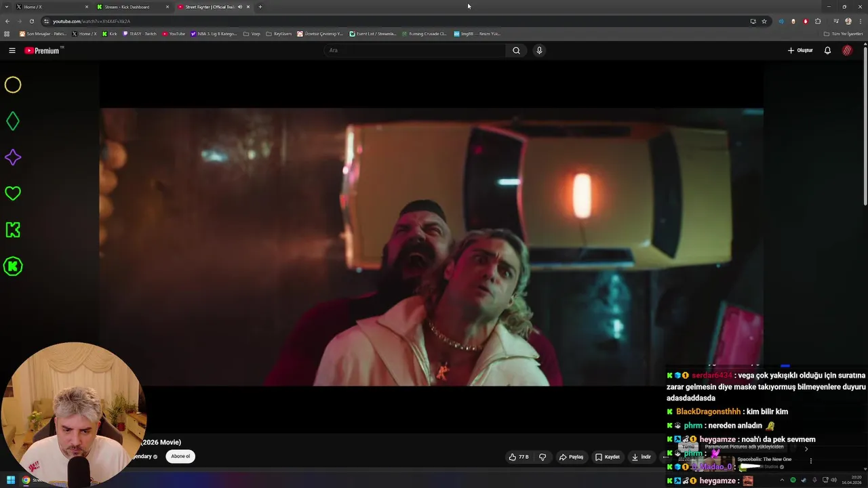Expand the Vorp bookmarks folder
868x488 pixels.
click(252, 33)
